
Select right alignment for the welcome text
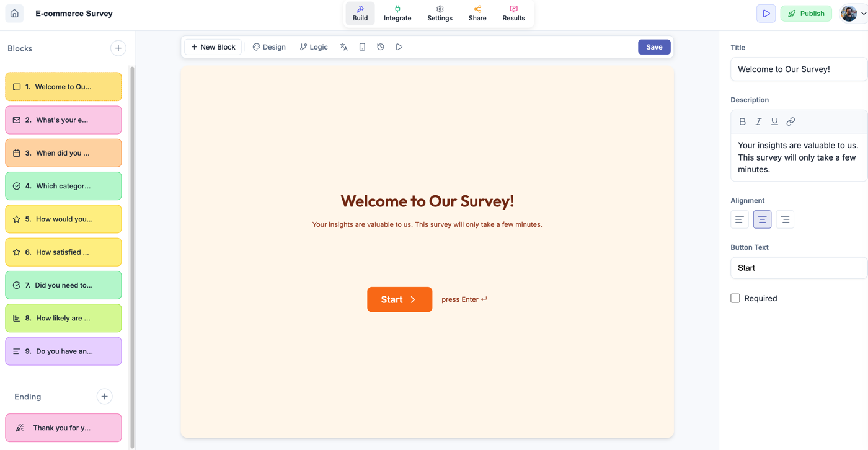tap(784, 219)
